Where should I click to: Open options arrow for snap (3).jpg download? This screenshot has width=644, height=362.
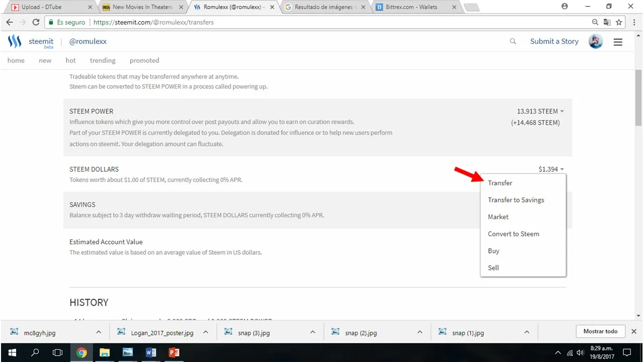coord(312,332)
